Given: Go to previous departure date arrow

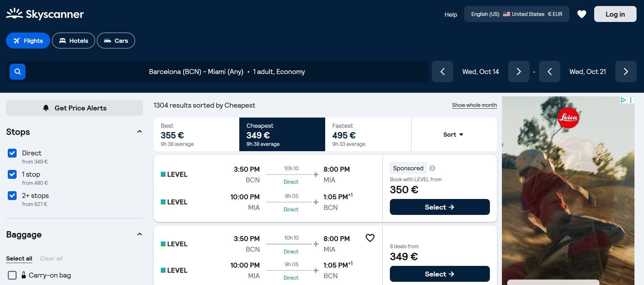Looking at the screenshot, I should coord(443,72).
